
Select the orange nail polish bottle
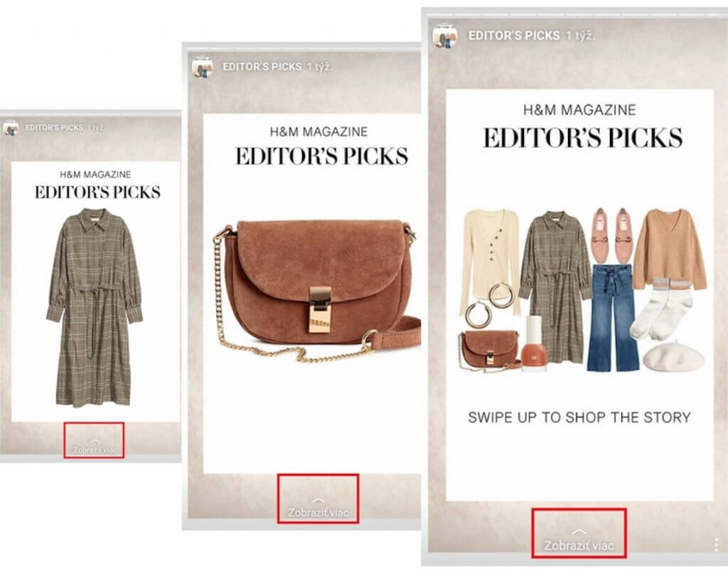[534, 343]
